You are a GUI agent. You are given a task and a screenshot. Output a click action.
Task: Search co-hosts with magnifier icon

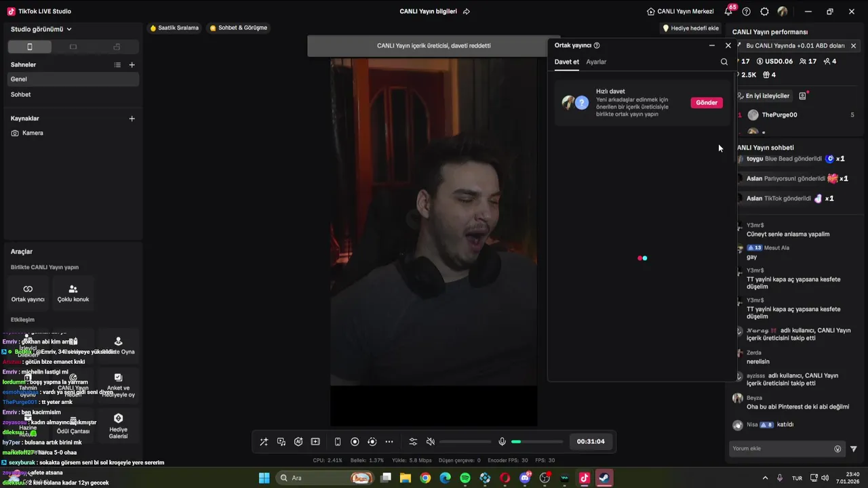pyautogui.click(x=724, y=62)
